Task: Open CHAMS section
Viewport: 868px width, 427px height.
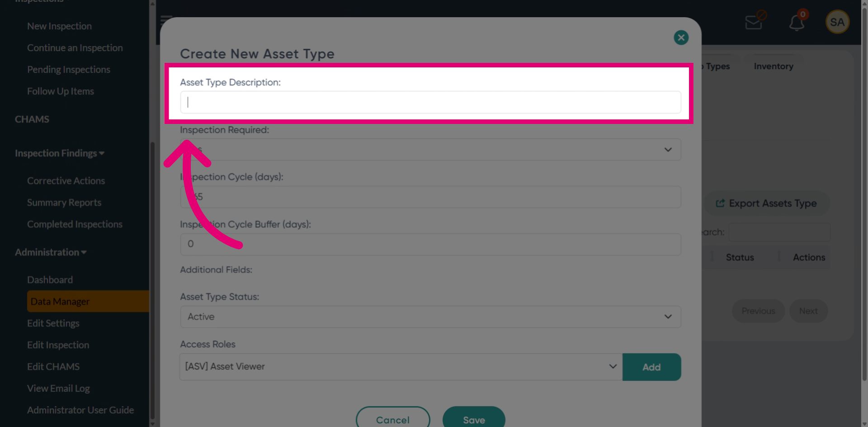Action: click(32, 119)
